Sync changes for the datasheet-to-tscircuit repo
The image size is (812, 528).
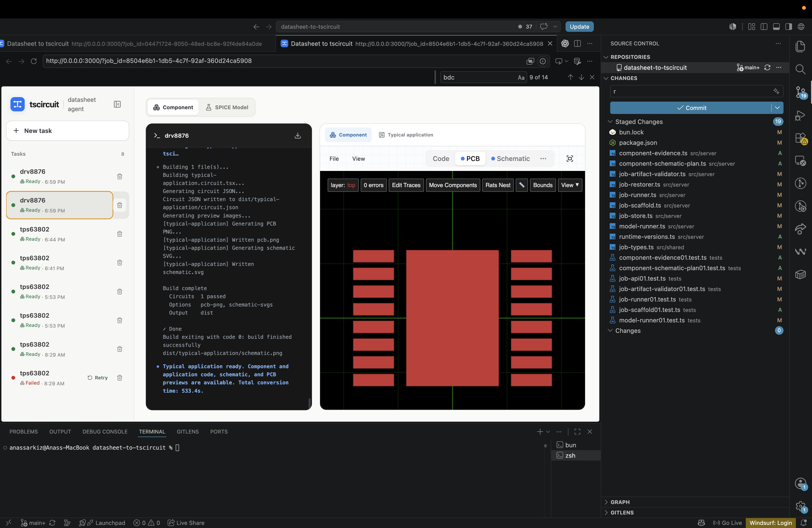(767, 67)
